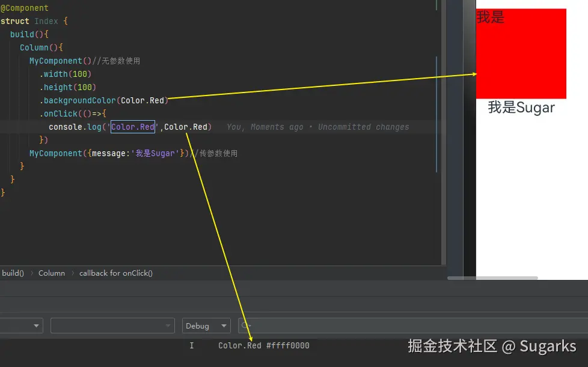
Task: Click the '.onClick(()=>{' code line
Action: [73, 114]
